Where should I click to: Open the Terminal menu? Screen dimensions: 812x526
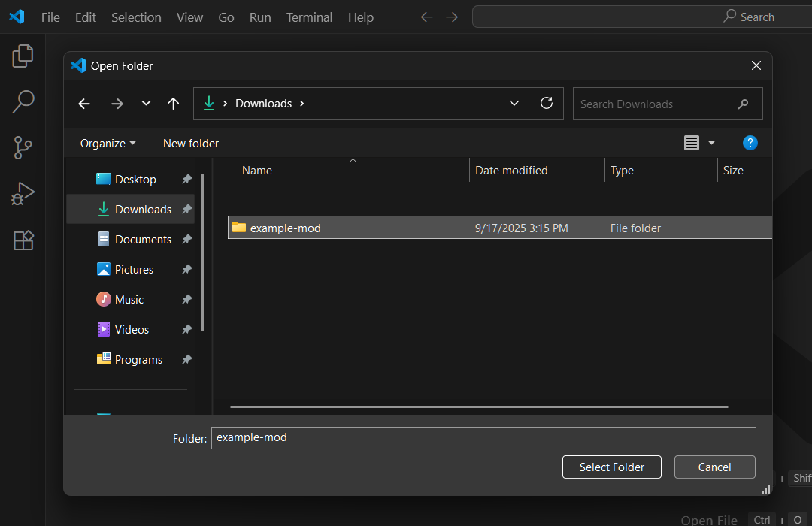coord(309,17)
